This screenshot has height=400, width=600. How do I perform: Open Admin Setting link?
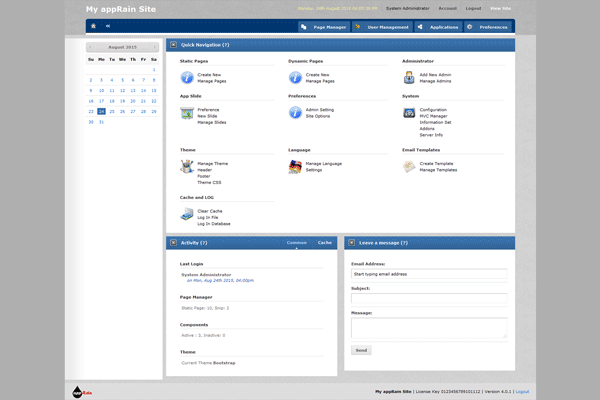[x=320, y=110]
